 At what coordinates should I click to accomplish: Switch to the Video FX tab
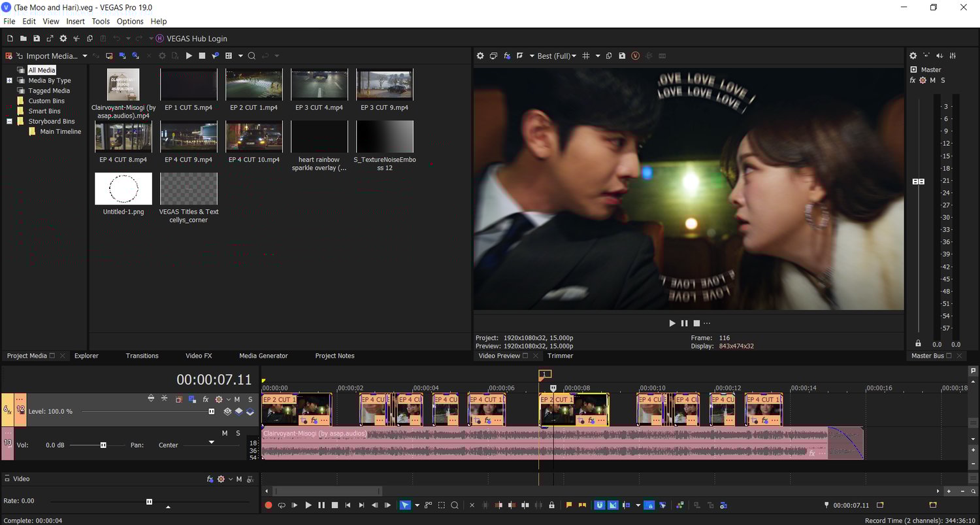coord(199,356)
